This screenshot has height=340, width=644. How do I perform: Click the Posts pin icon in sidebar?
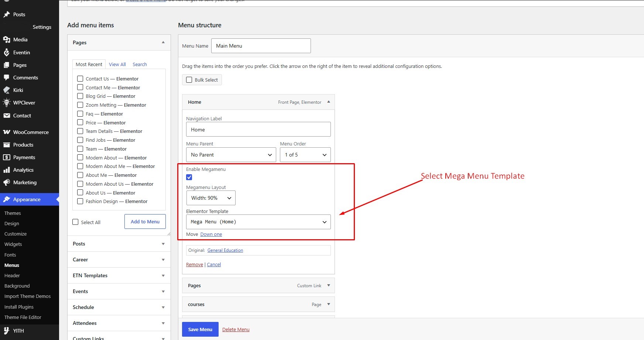point(7,14)
